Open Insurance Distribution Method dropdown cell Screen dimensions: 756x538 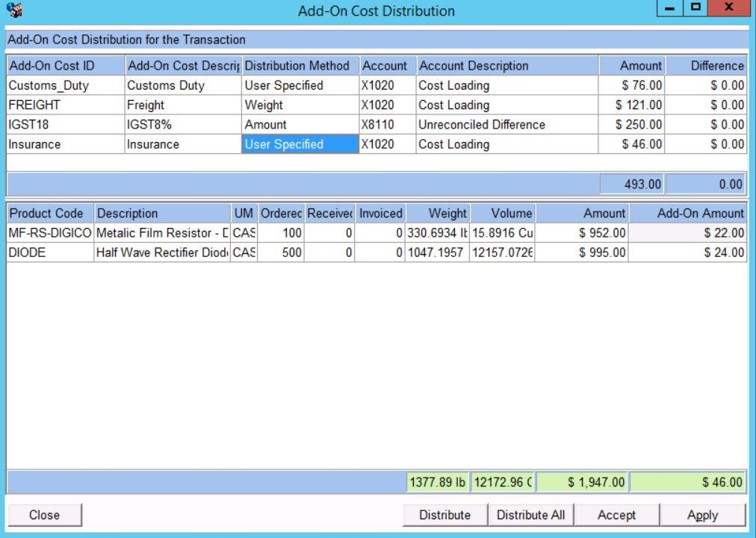pyautogui.click(x=300, y=144)
